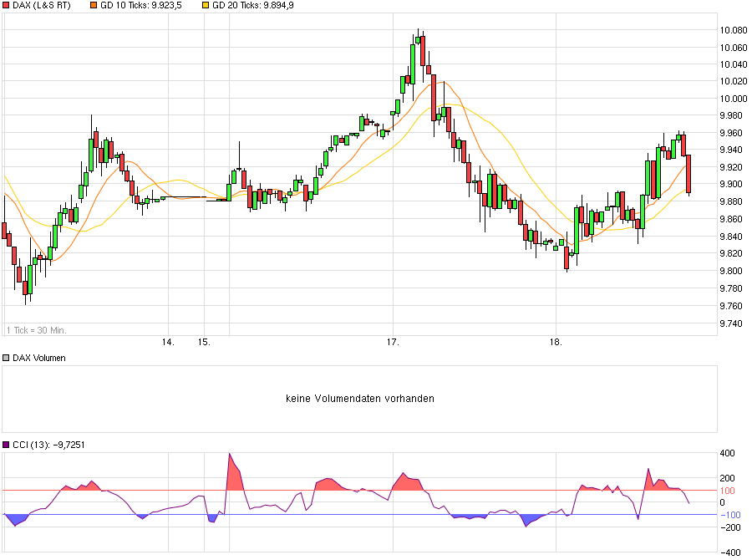The image size is (752, 560).
Task: Click the last red candle on the chart
Action: pyautogui.click(x=688, y=174)
